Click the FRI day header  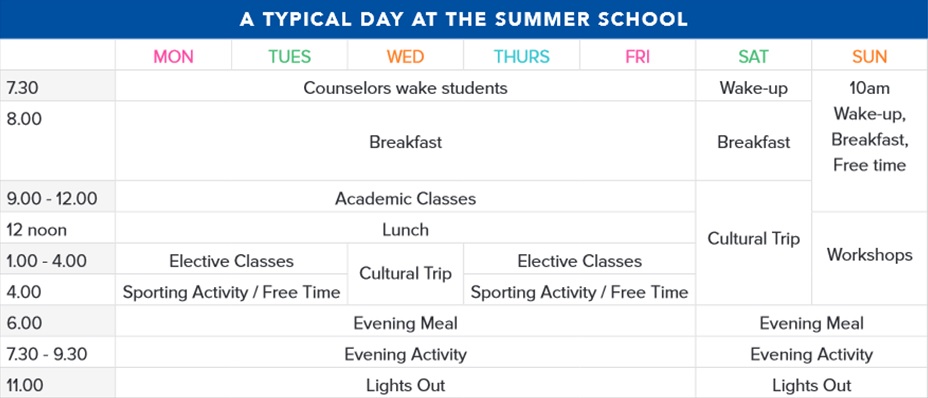(637, 56)
